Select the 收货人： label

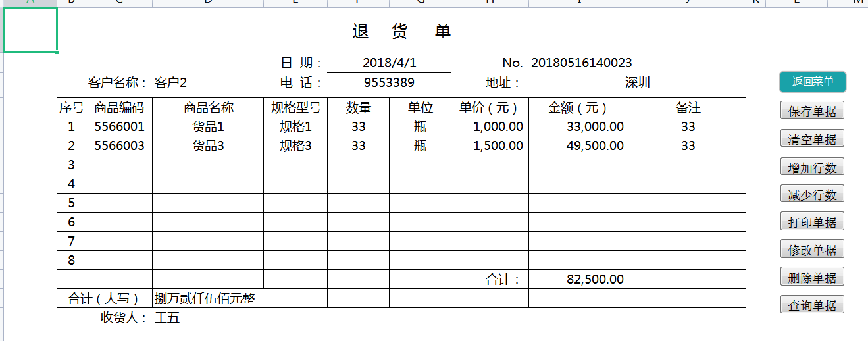pos(124,318)
